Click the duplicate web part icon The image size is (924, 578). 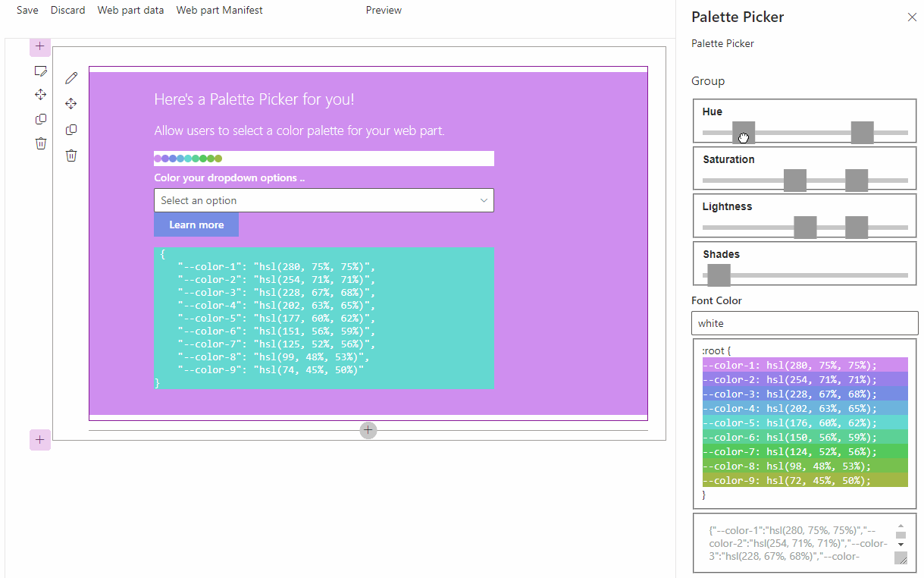pos(71,130)
